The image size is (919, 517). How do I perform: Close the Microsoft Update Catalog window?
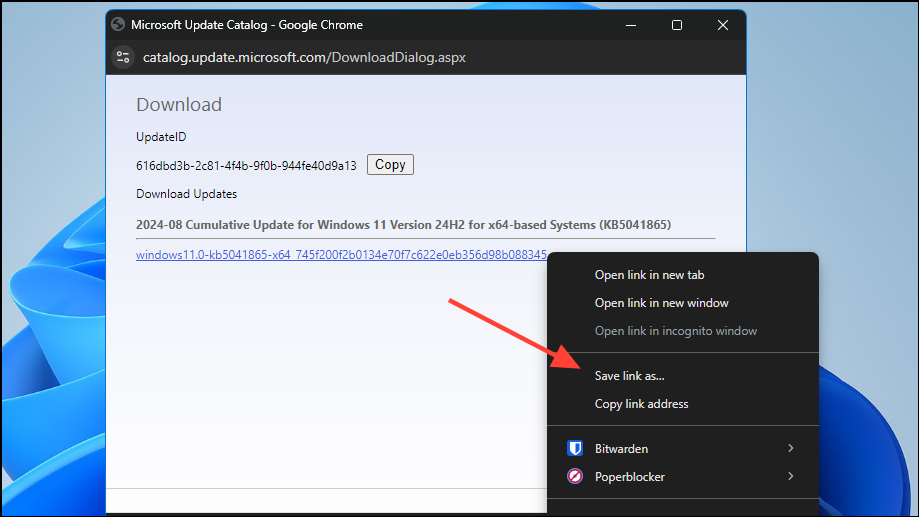coord(723,25)
